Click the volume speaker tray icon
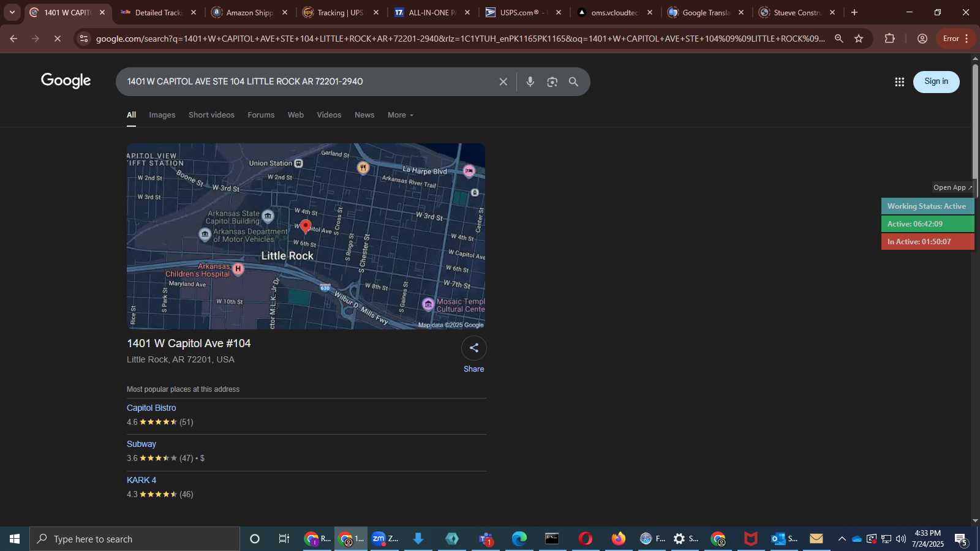The width and height of the screenshot is (980, 551). click(900, 539)
